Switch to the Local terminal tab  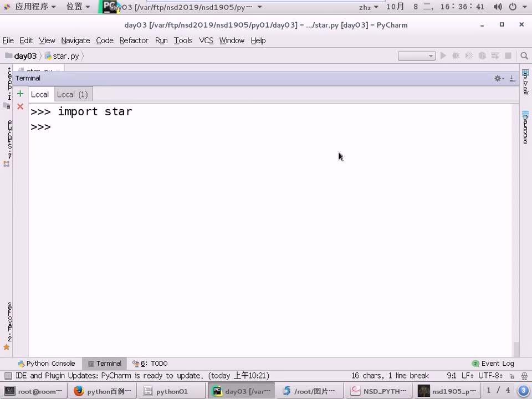(x=40, y=94)
